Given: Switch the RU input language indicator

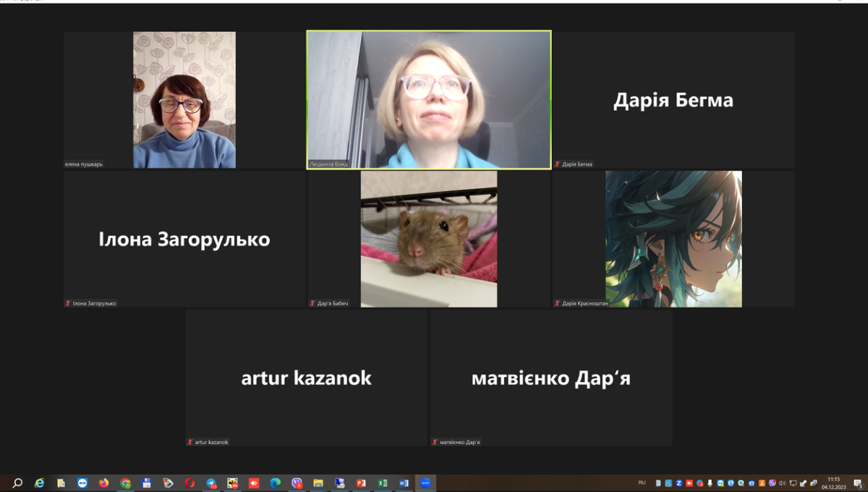Looking at the screenshot, I should pyautogui.click(x=642, y=483).
